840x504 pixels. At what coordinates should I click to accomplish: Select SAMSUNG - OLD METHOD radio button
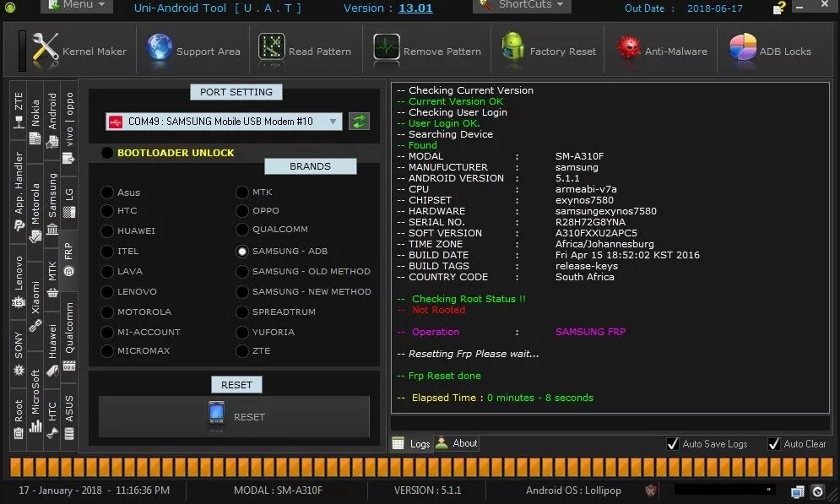click(x=242, y=272)
